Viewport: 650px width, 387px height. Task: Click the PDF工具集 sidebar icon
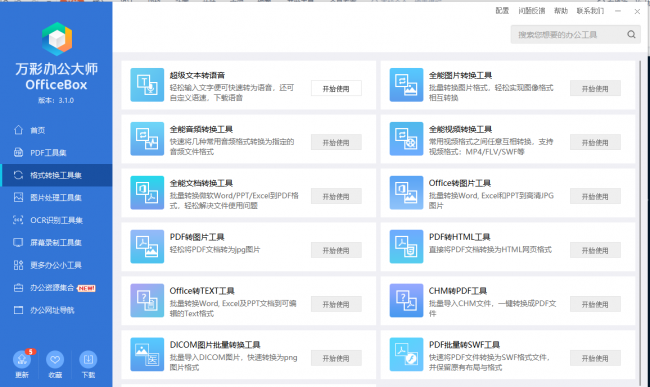tap(18, 152)
